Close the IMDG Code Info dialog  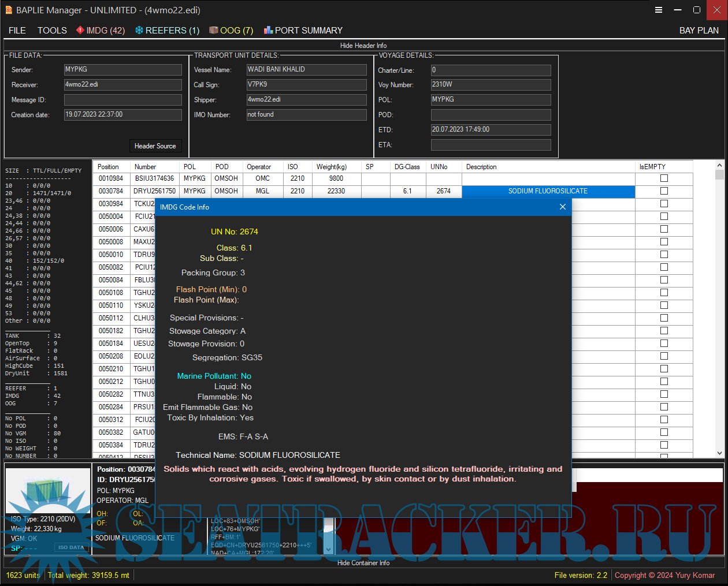click(x=562, y=207)
